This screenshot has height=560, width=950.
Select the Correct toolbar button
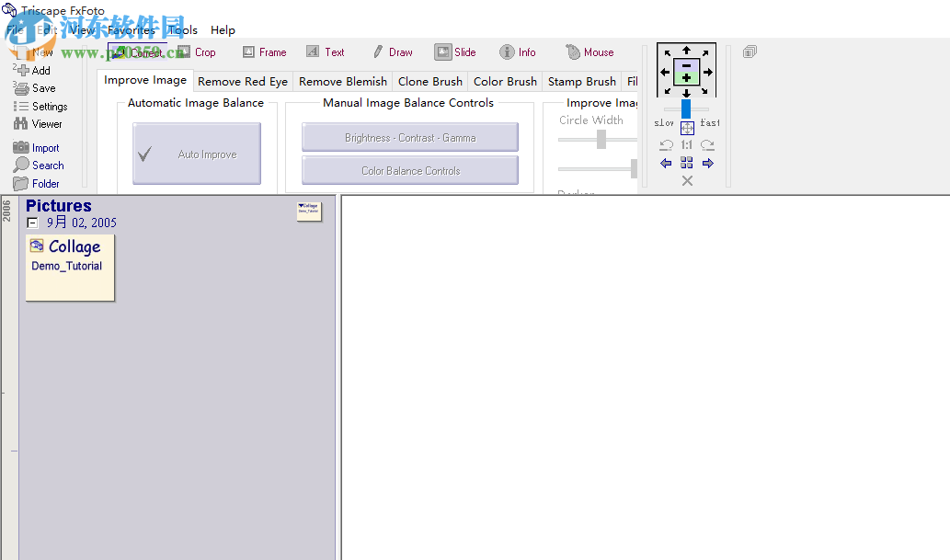point(138,52)
